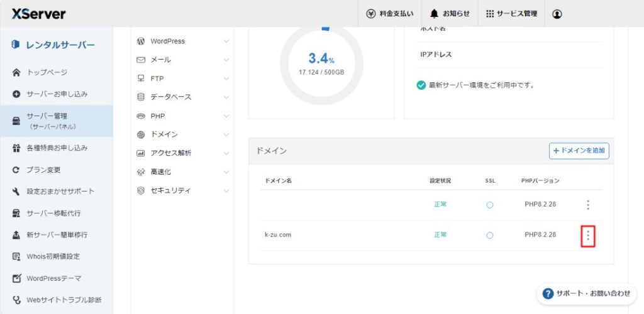Expand the データベース menu section
Viewport: 644px width, 314px height.
coord(182,97)
